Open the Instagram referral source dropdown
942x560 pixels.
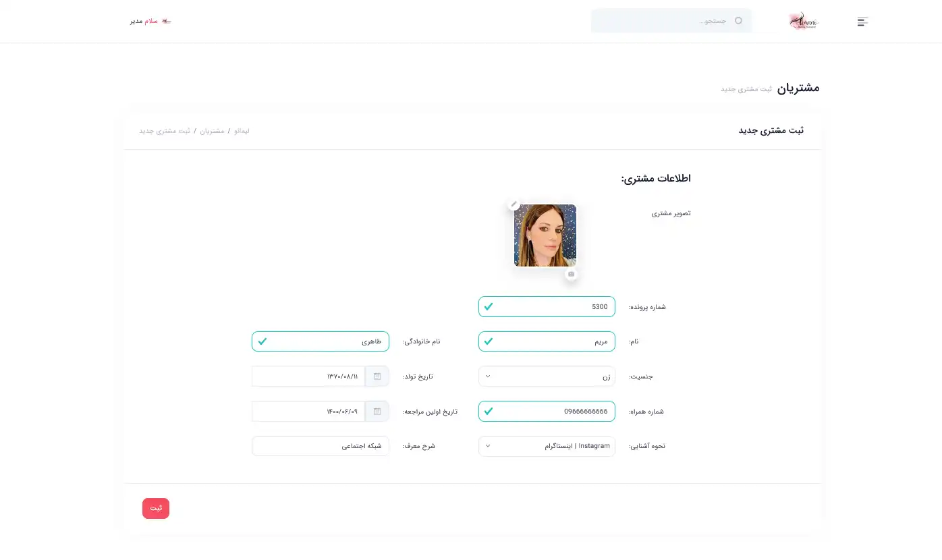[547, 446]
